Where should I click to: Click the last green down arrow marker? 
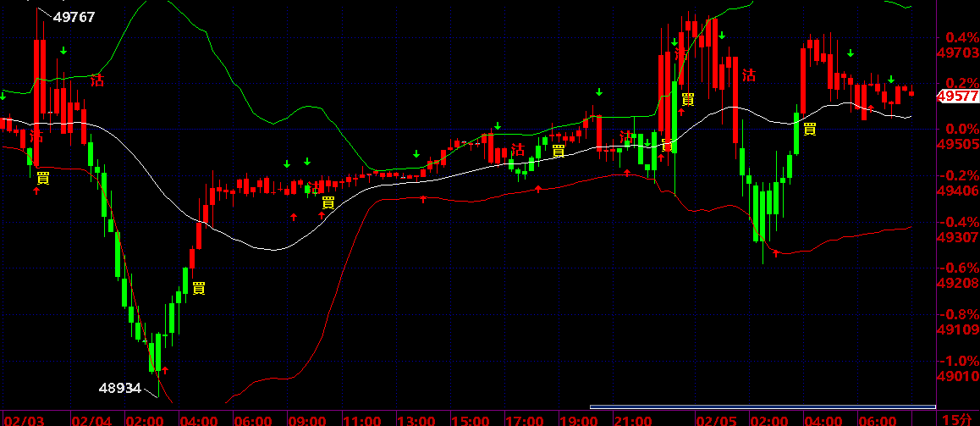pyautogui.click(x=890, y=80)
